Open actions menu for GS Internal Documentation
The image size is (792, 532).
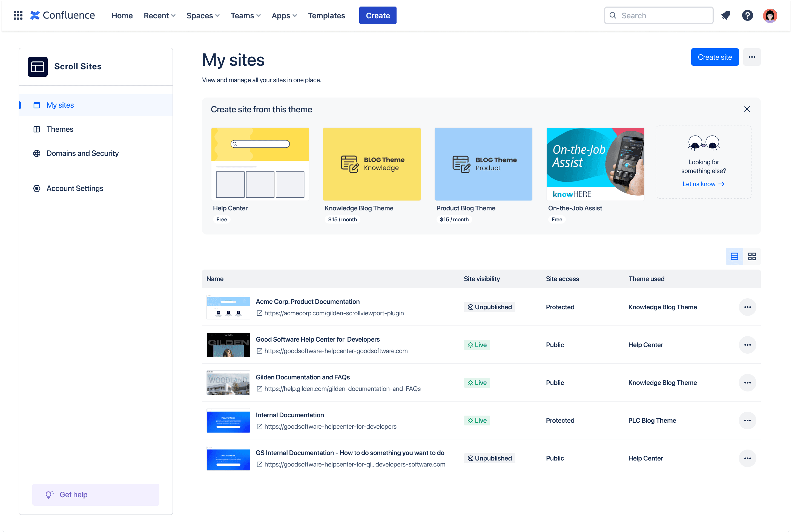pos(747,458)
